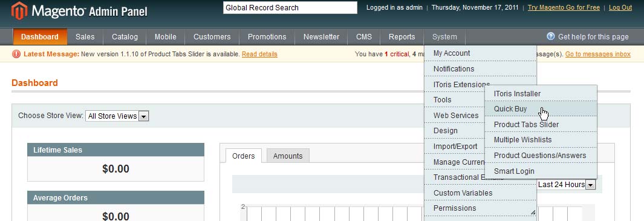
Task: Choose Product Tabs Slider submenu item
Action: coord(541,124)
